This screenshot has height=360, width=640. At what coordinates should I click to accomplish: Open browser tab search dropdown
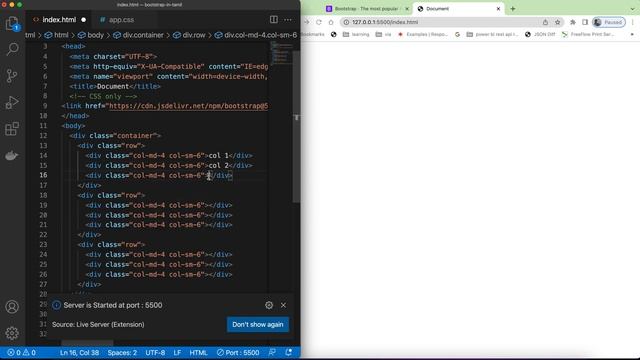pyautogui.click(x=632, y=9)
